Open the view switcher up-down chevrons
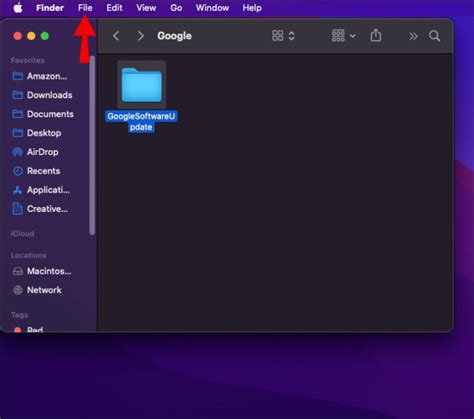 coord(292,36)
